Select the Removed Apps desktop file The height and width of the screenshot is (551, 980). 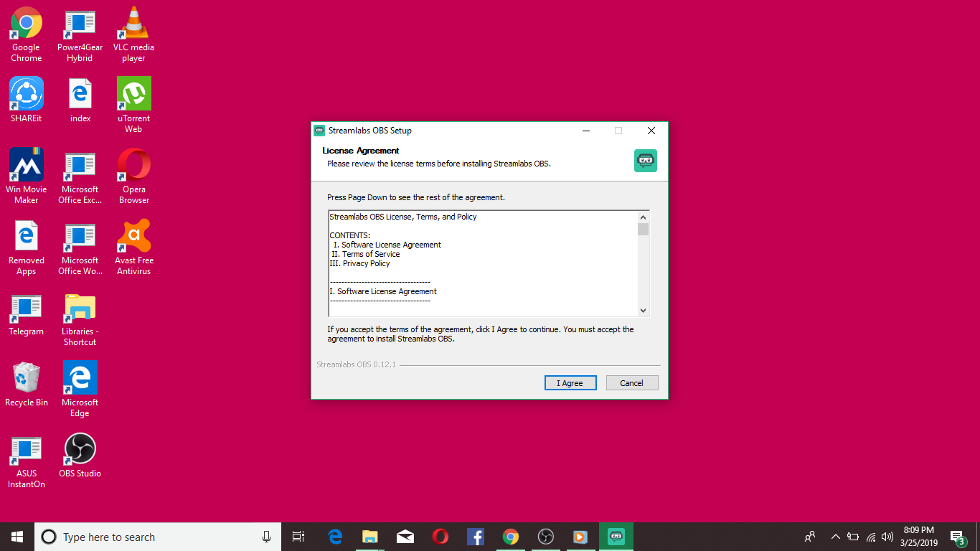[x=27, y=248]
